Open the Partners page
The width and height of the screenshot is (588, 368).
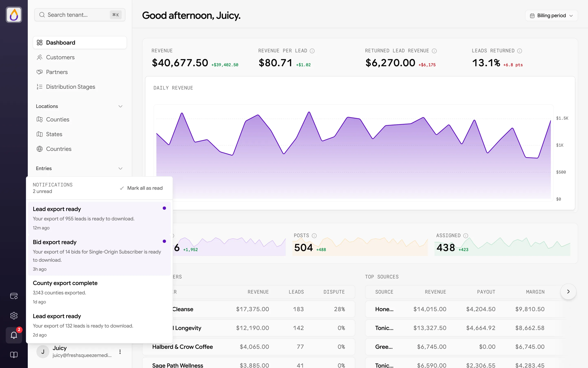pyautogui.click(x=80, y=72)
